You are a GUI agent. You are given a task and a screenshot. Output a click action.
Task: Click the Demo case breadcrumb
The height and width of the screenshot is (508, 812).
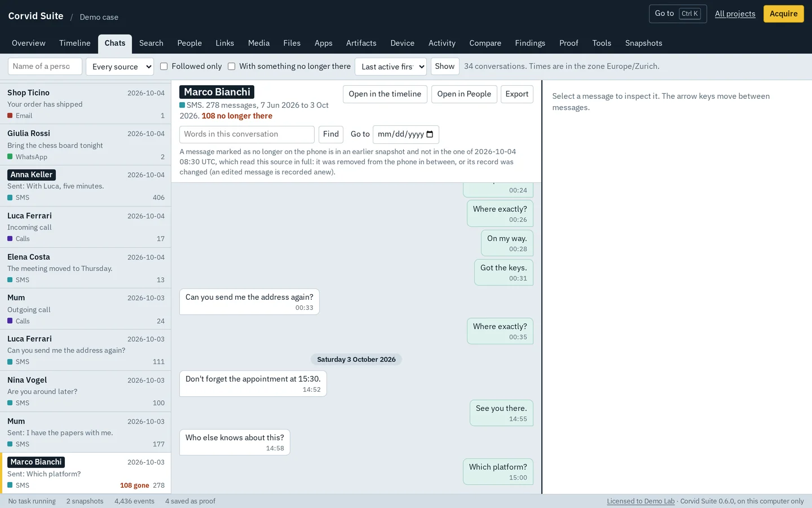[99, 17]
